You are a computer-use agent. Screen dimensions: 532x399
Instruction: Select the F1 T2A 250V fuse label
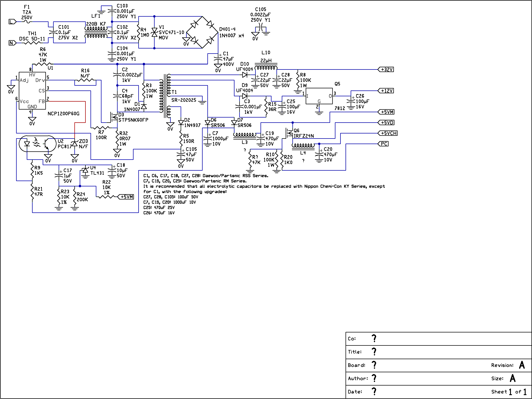tap(27, 12)
